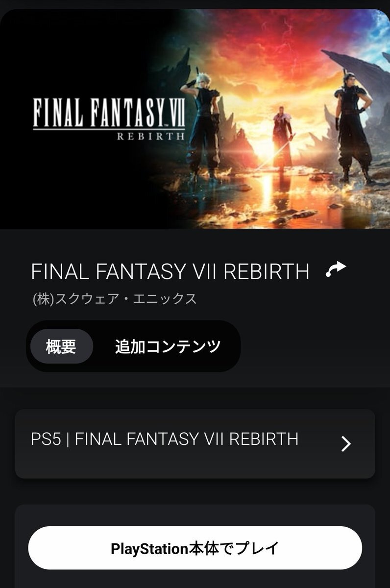Tap the share arrow icon beside the title
Viewport: 390px width, 588px height.
pos(336,269)
